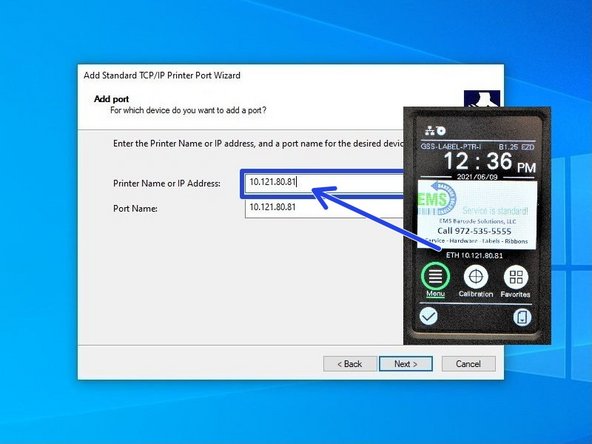Click the Call 972-535-5555 text

tap(474, 231)
